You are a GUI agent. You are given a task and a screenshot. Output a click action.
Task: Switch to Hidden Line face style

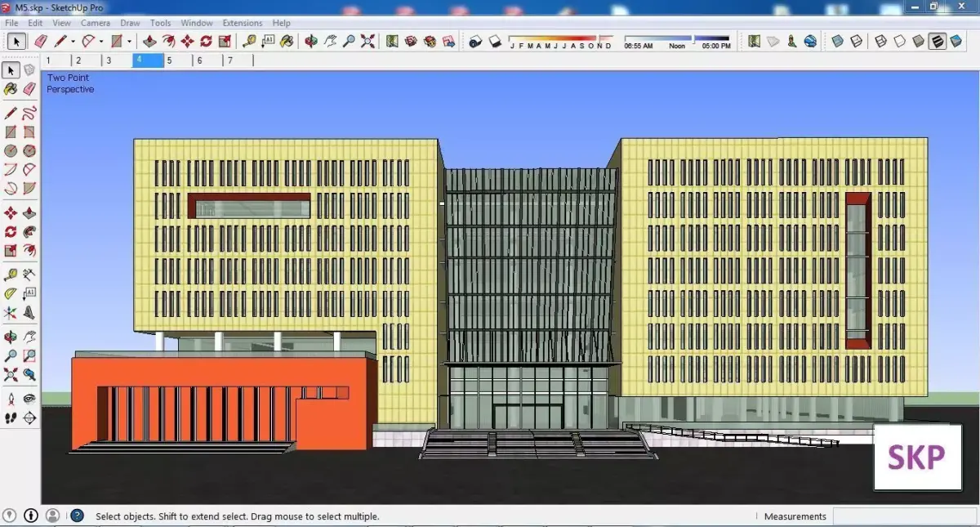coord(900,41)
